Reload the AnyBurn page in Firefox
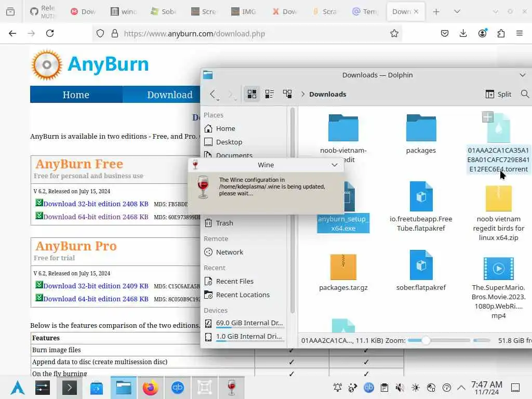This screenshot has width=532, height=399. point(50,33)
